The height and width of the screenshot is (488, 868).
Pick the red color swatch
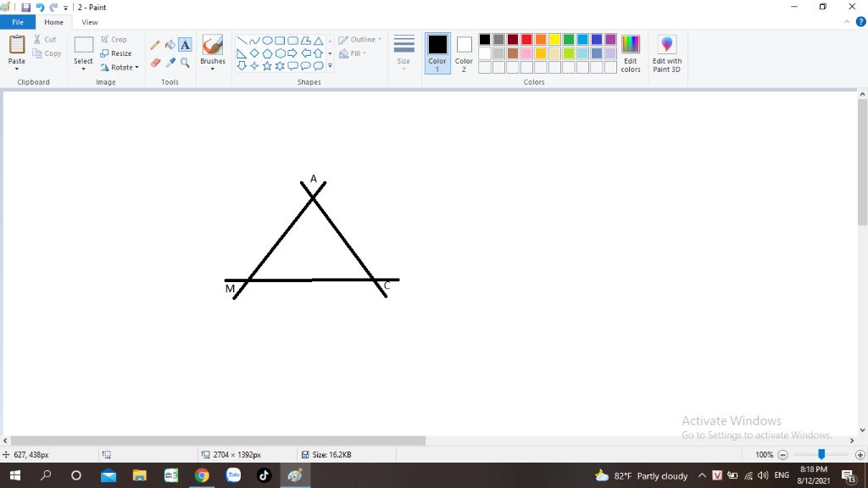(526, 39)
